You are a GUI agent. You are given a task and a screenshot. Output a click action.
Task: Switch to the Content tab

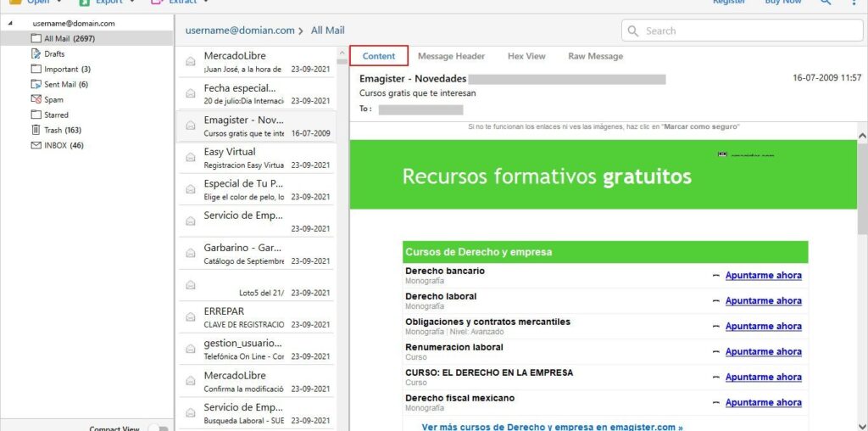(379, 56)
